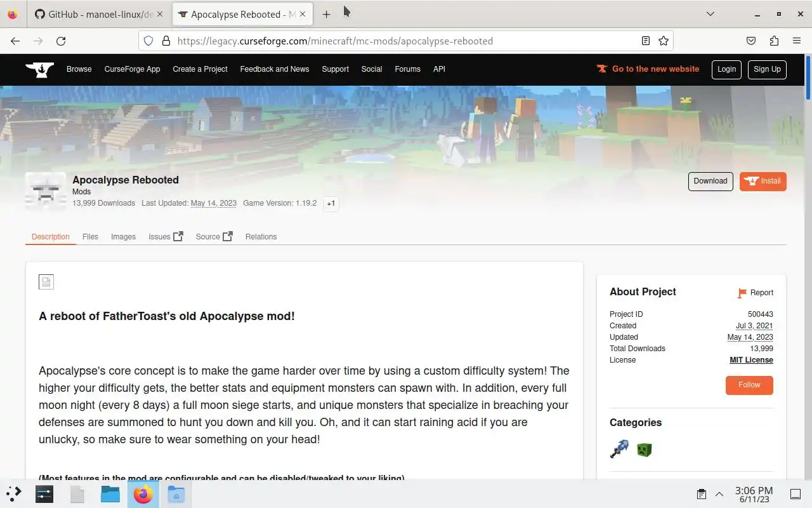Switch to the GitHub manoel-linux tab
Image resolution: width=812 pixels, height=508 pixels.
coord(100,14)
